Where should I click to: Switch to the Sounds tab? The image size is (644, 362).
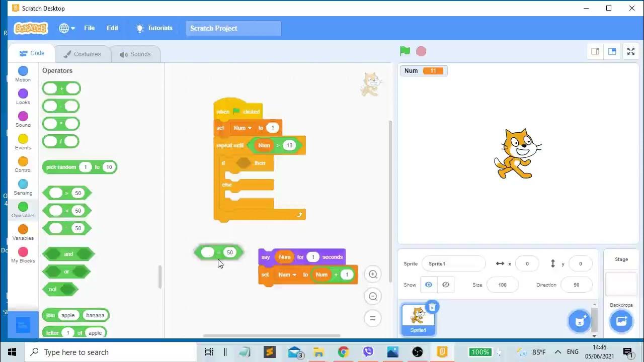[x=135, y=54]
